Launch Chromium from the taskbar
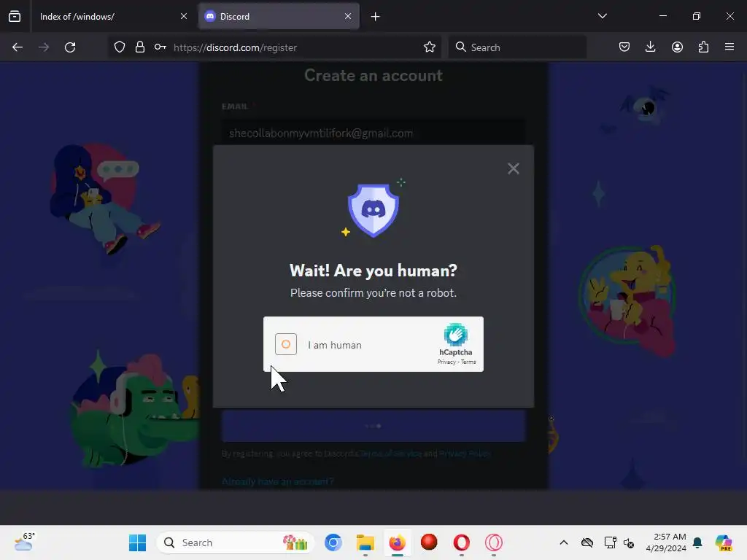Screen dimensions: 747x560 click(x=333, y=542)
